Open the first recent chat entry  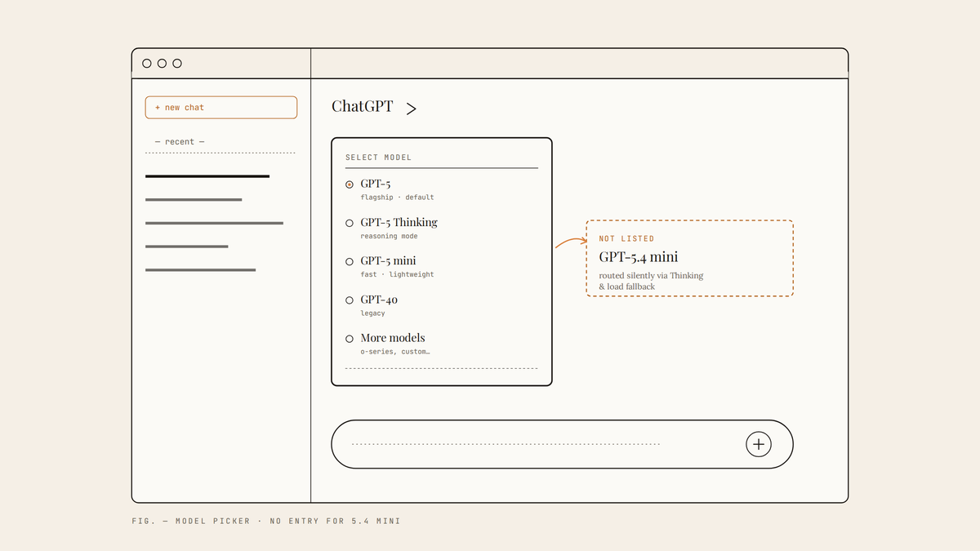coord(207,176)
